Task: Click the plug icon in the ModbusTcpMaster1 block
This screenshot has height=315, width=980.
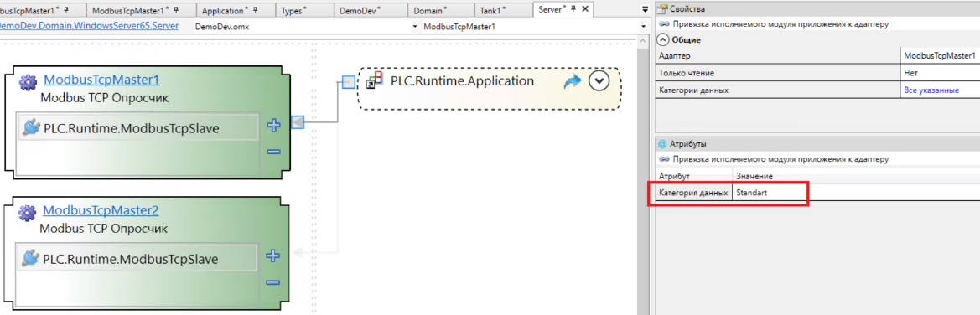Action: click(31, 127)
